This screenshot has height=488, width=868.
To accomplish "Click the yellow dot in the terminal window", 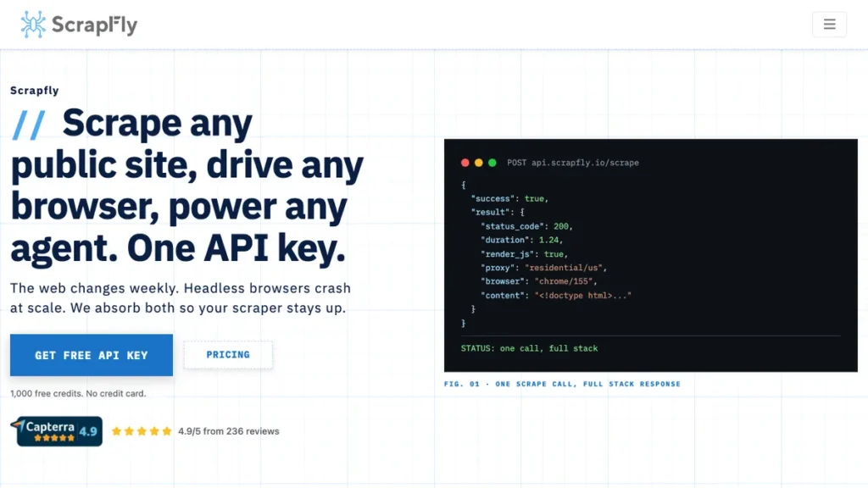I will pyautogui.click(x=479, y=163).
